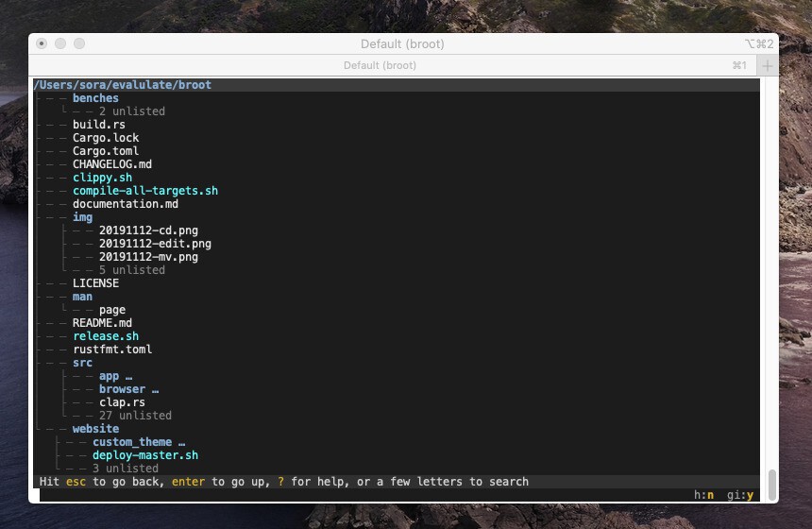
Task: Click the window title Default (broot)
Action: [402, 44]
